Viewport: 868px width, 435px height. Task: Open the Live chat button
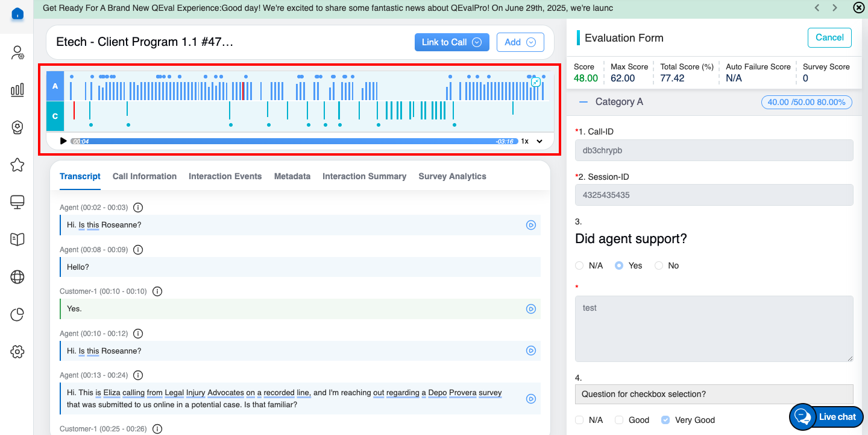tap(826, 417)
